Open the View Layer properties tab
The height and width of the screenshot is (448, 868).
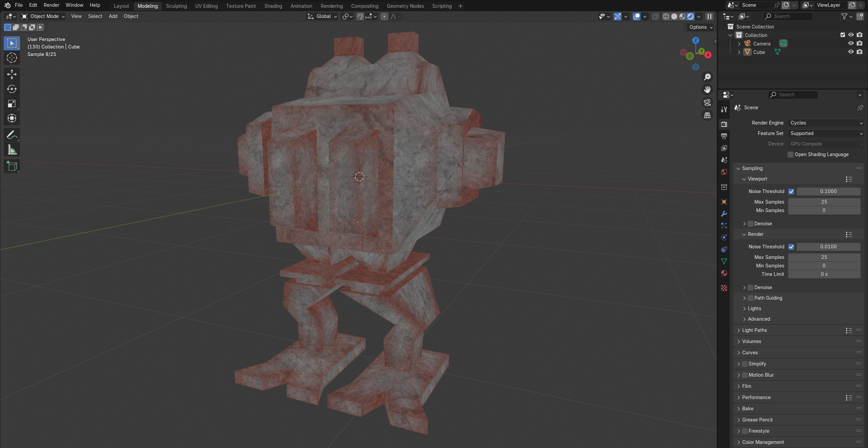click(724, 148)
